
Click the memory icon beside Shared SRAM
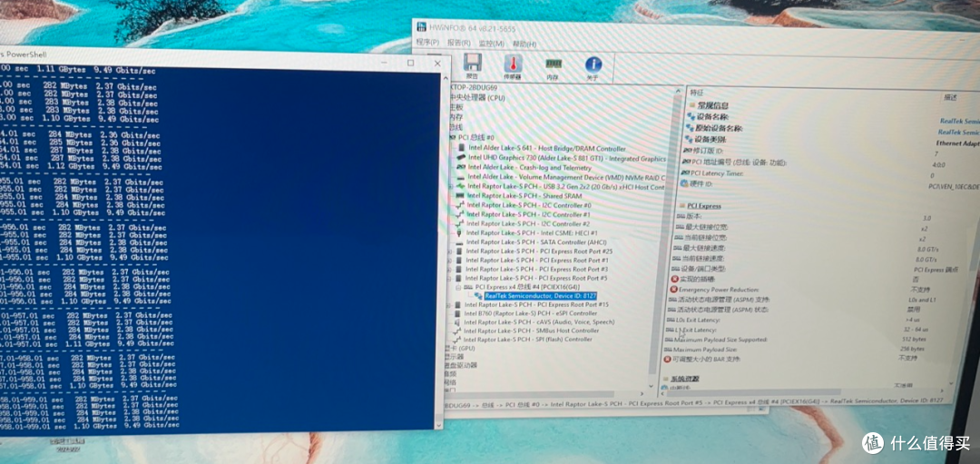point(461,196)
